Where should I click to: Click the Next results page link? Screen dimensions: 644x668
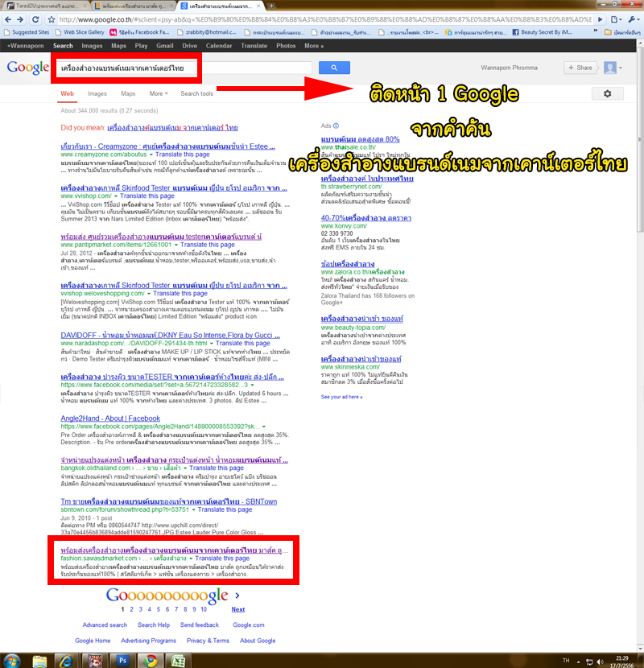237,609
